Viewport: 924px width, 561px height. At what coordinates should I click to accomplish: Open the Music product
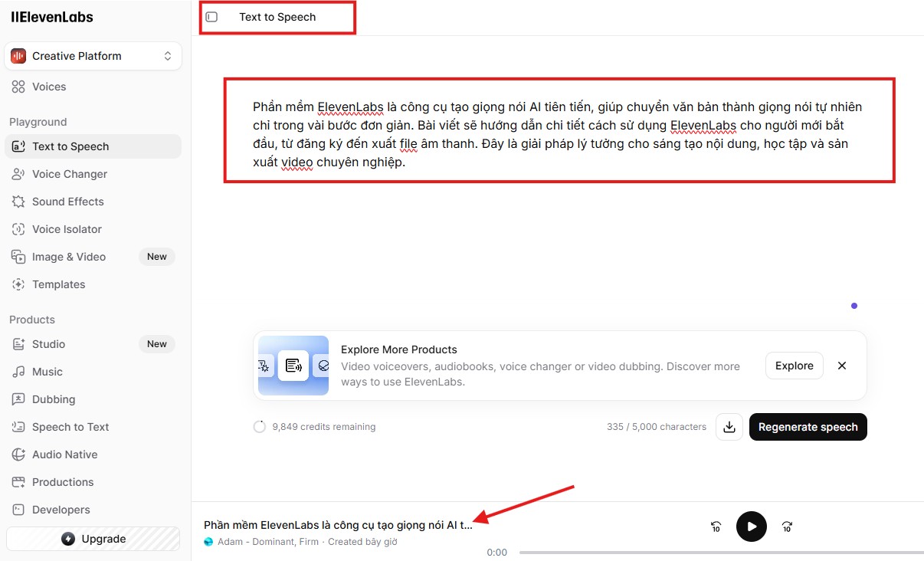[48, 372]
